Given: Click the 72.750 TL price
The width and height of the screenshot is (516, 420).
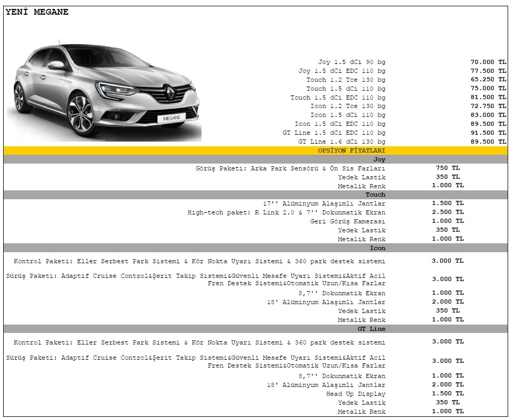Looking at the screenshot, I should click(x=488, y=106).
